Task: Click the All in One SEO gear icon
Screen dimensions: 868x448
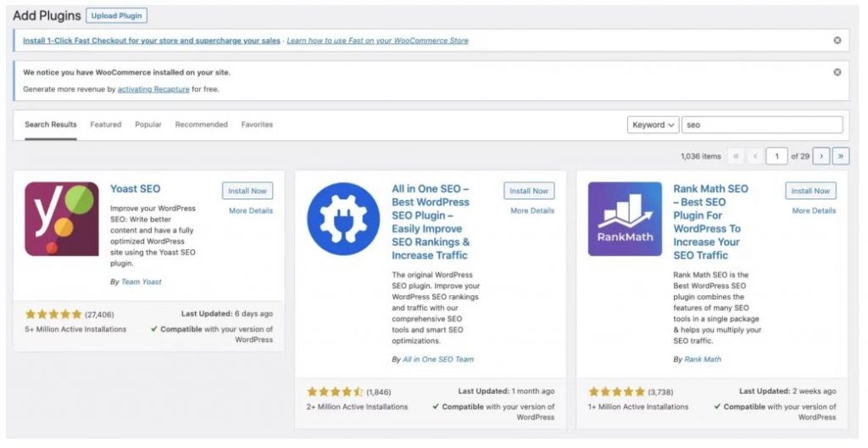Action: 343,219
